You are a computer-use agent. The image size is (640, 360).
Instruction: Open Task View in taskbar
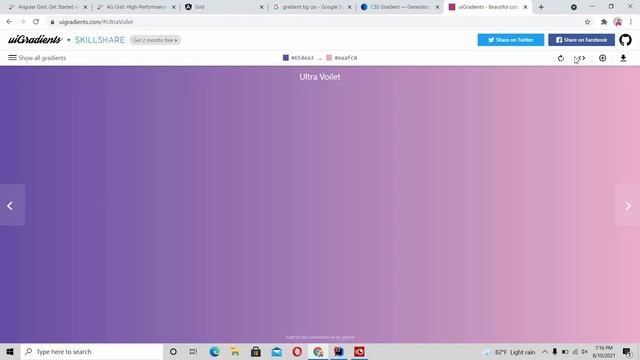pos(193,351)
